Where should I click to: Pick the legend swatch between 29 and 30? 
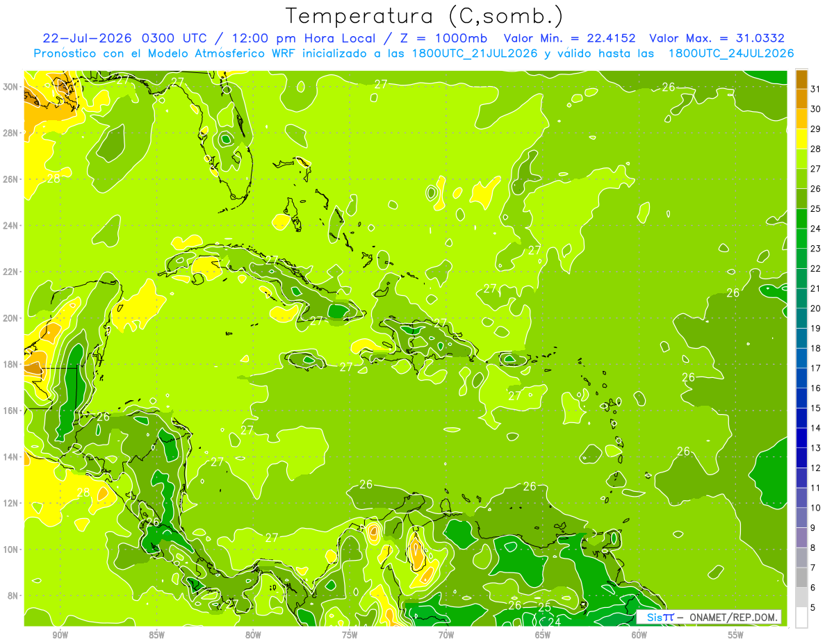(x=801, y=118)
